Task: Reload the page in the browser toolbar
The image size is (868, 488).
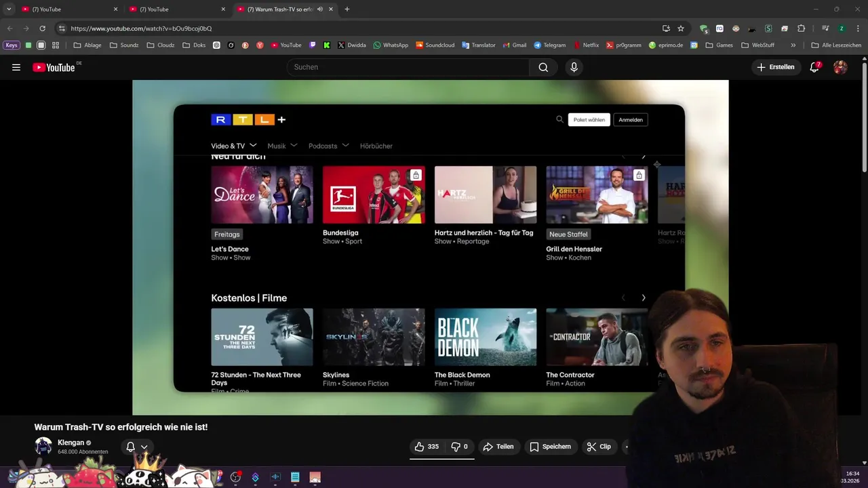Action: (x=42, y=28)
